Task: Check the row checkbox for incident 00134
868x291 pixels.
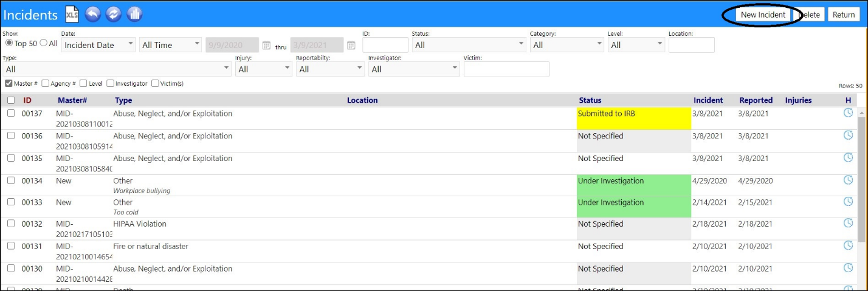Action: (11, 180)
